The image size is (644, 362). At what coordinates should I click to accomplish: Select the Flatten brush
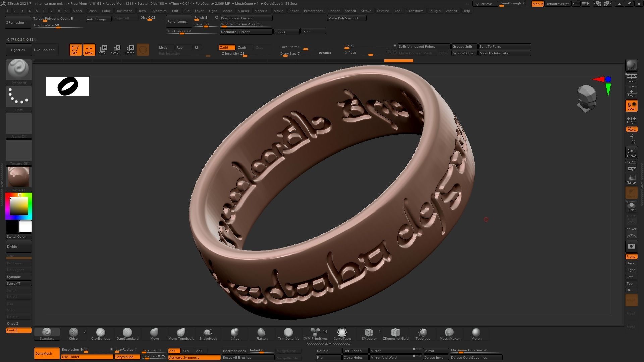pos(262,334)
